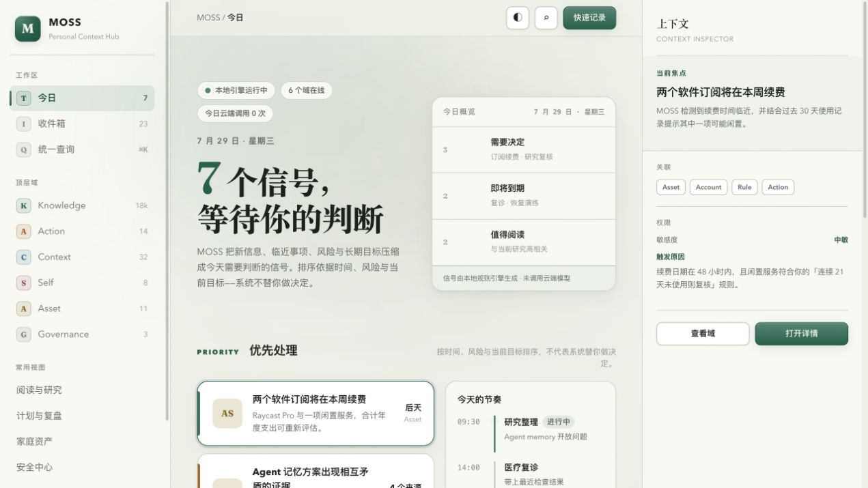The width and height of the screenshot is (868, 488).
Task: Open the 计划与复盘 view
Action: coord(82,416)
